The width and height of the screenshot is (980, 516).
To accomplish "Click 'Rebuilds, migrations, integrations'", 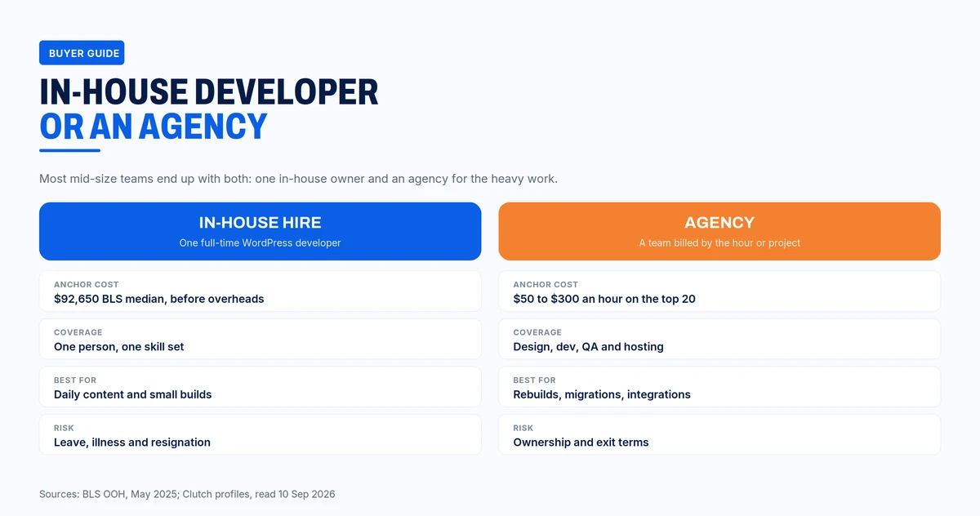I will tap(602, 394).
